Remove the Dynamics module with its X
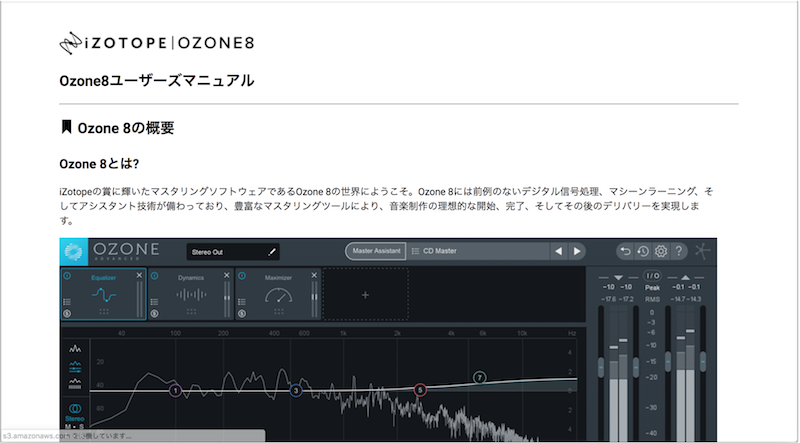Viewport: 800px width, 443px height. [227, 276]
